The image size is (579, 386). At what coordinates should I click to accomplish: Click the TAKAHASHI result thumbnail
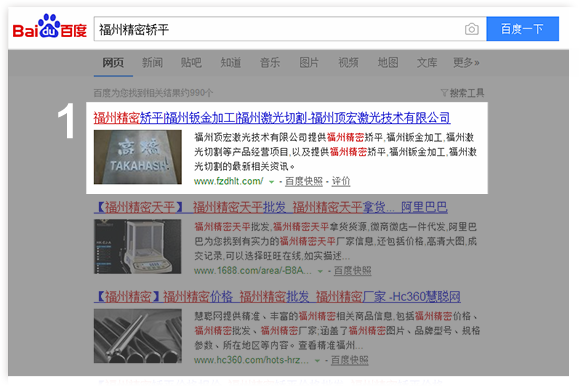click(x=138, y=157)
